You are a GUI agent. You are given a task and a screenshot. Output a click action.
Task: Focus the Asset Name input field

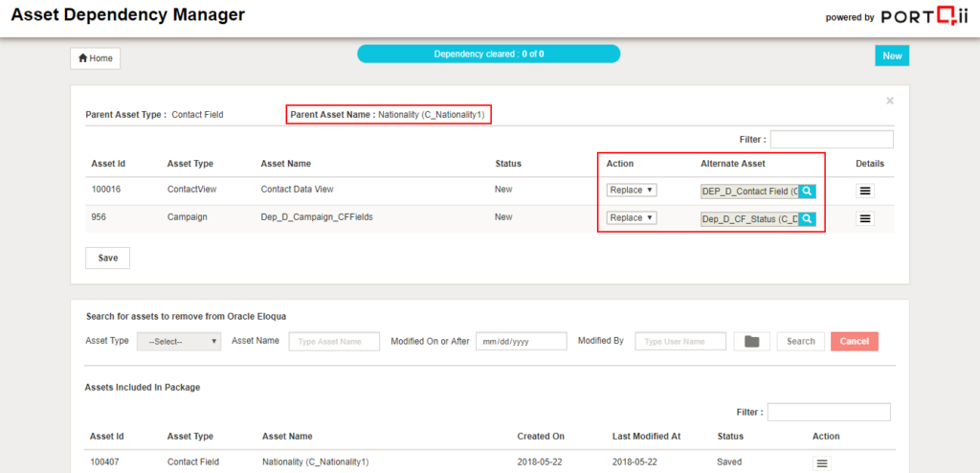(x=334, y=341)
